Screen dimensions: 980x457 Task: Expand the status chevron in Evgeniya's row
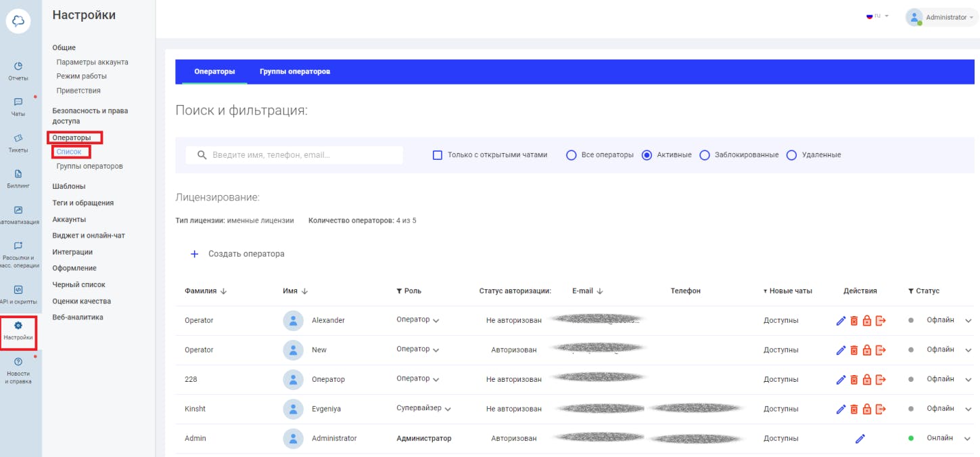(x=968, y=410)
